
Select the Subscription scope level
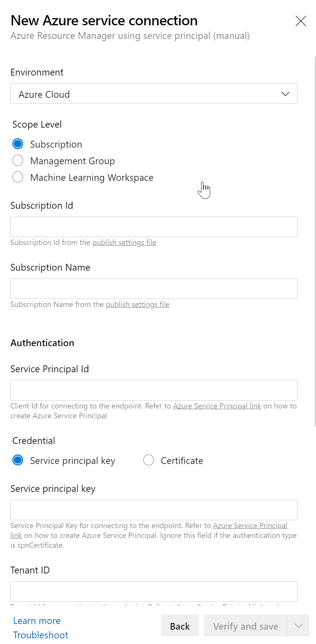(18, 144)
